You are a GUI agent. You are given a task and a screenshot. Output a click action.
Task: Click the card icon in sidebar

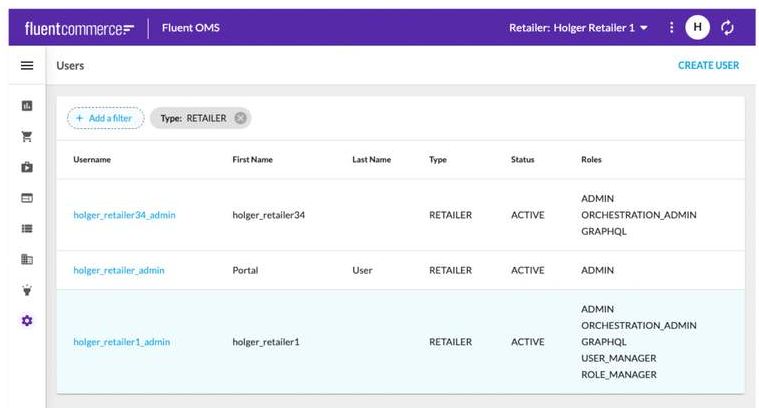point(27,198)
